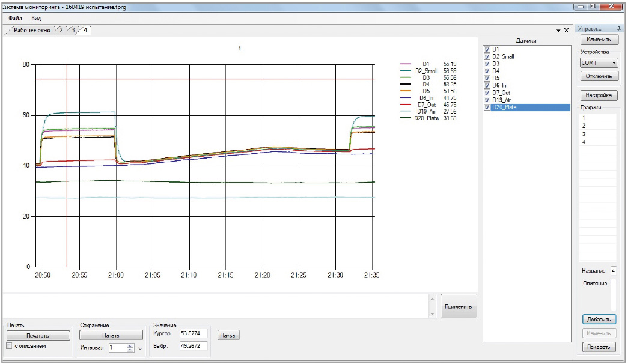This screenshot has width=628, height=364.
Task: Click the Печатать button
Action: (38, 336)
